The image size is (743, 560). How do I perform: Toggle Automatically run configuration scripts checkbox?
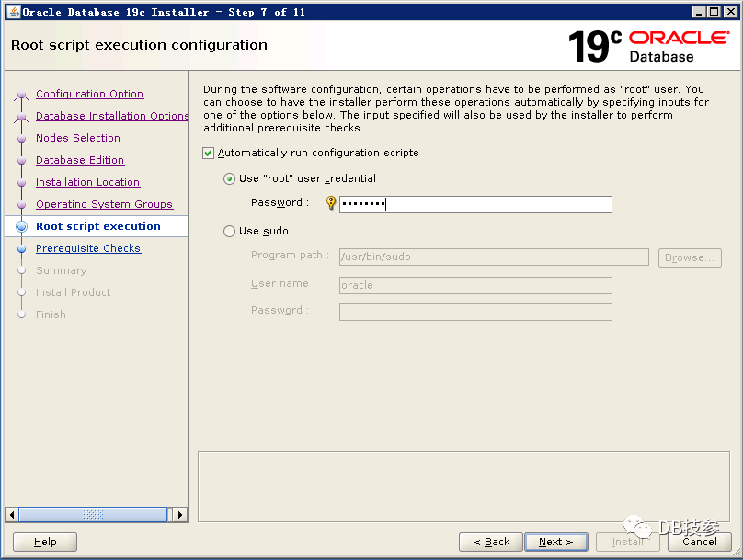tap(209, 153)
